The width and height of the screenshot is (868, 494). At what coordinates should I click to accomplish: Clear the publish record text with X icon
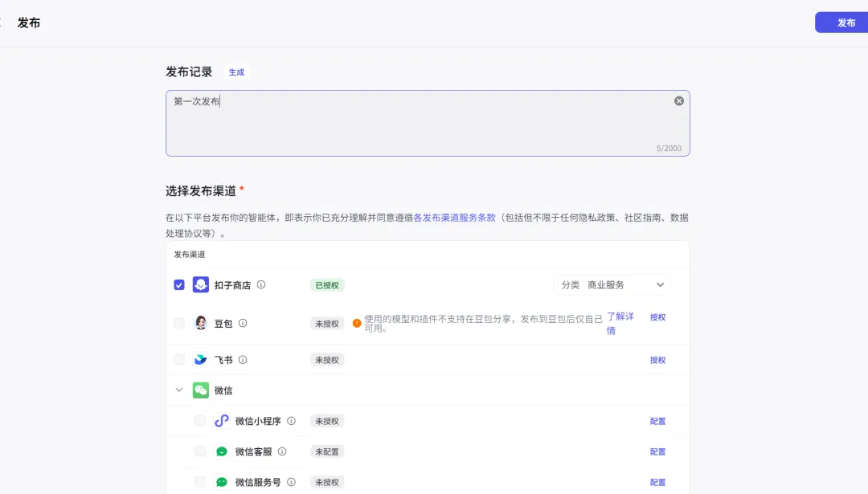679,101
